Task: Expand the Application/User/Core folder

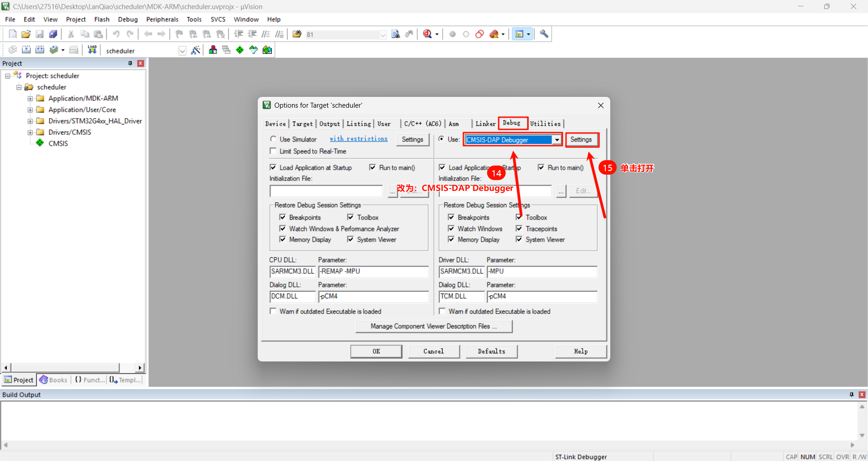Action: click(x=30, y=110)
